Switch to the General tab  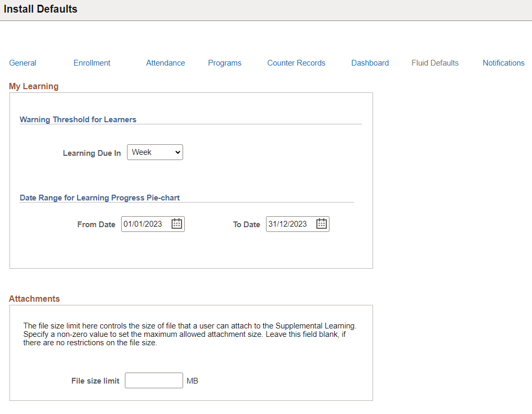23,63
